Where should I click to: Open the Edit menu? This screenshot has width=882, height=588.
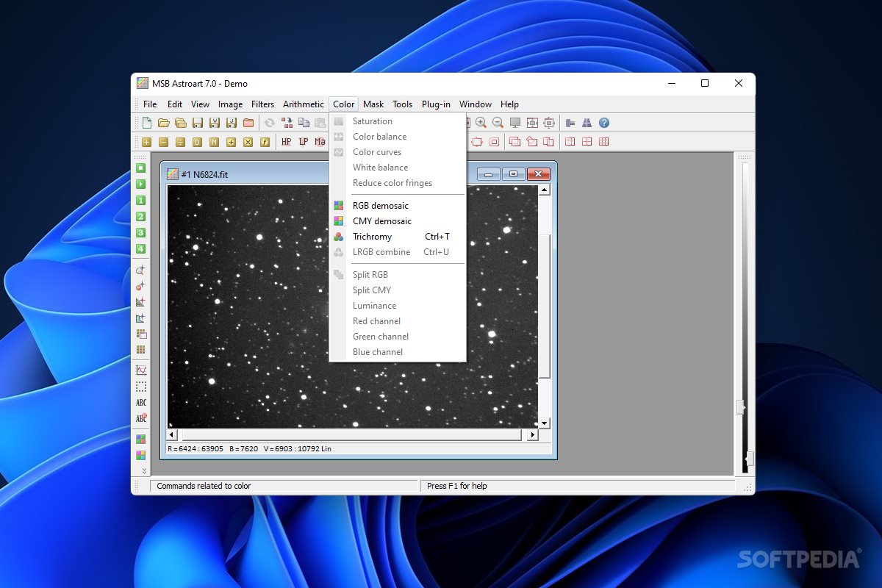[175, 104]
